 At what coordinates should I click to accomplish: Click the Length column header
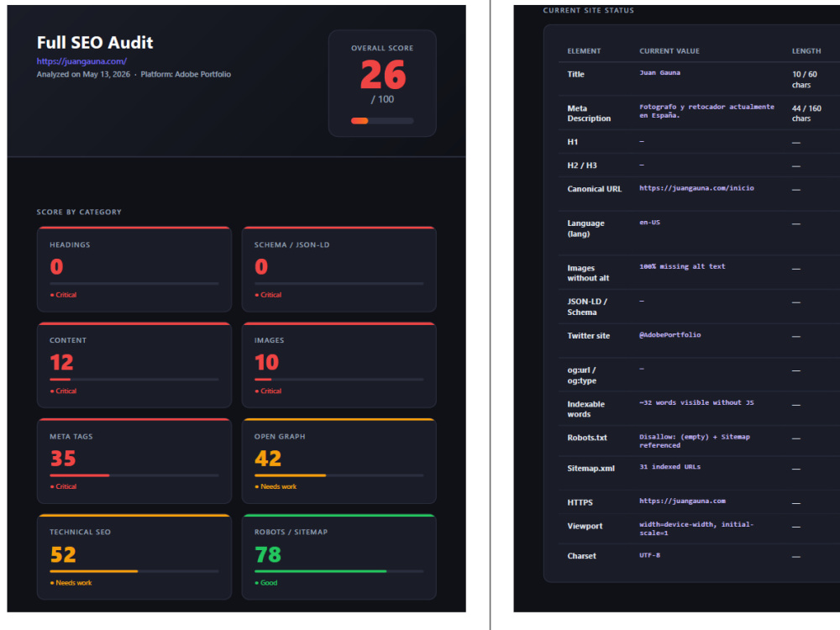(x=806, y=51)
